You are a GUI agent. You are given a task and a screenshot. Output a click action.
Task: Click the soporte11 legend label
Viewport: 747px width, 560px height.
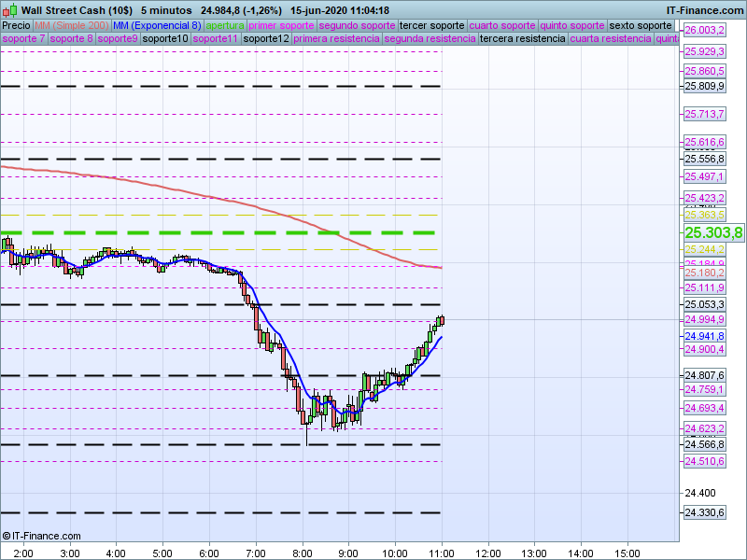click(216, 38)
